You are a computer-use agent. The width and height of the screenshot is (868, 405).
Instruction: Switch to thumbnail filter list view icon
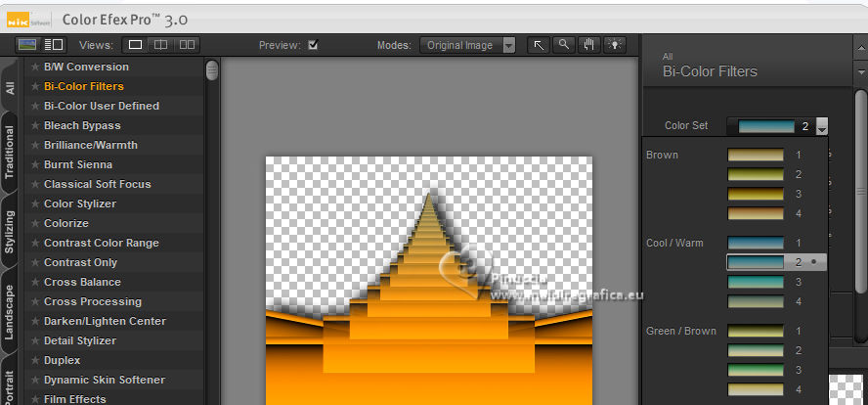(27, 44)
